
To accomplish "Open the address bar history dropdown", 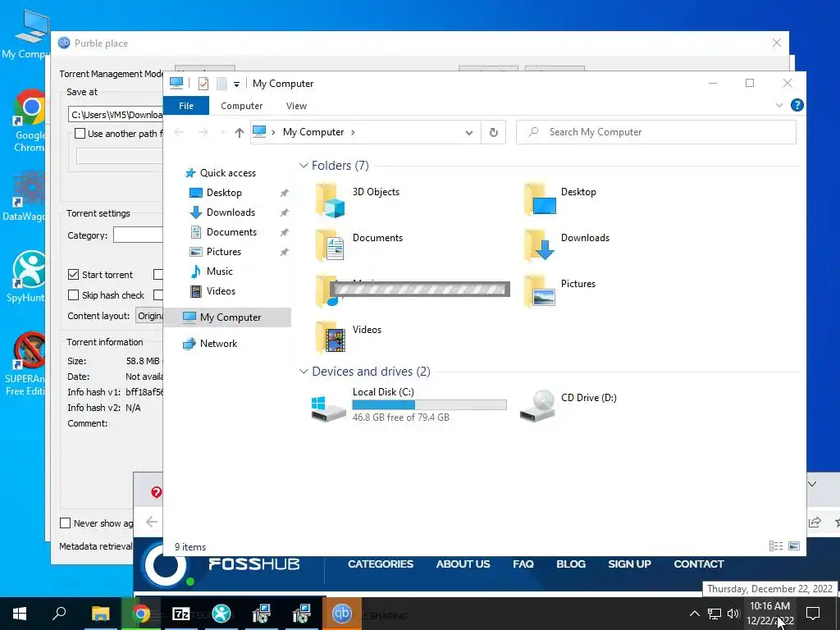I will [x=468, y=132].
